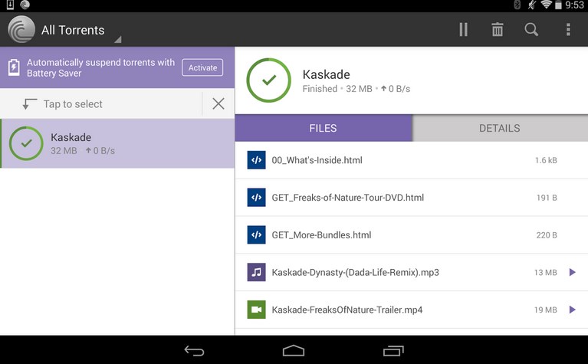Screen dimensions: 588x364
Task: Play the Kaskade-Dynasty mp3 track
Action: click(572, 272)
